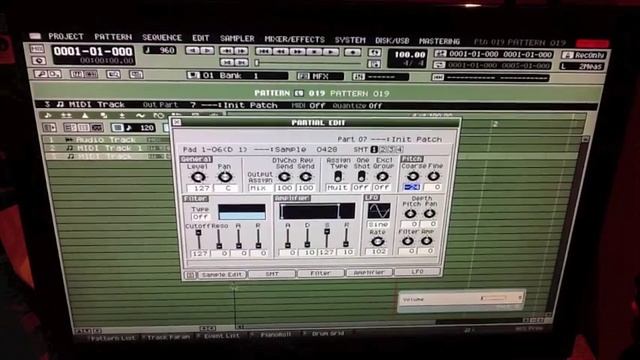Click the LFO Depth Filter knob
The height and width of the screenshot is (360, 640).
coord(407,241)
